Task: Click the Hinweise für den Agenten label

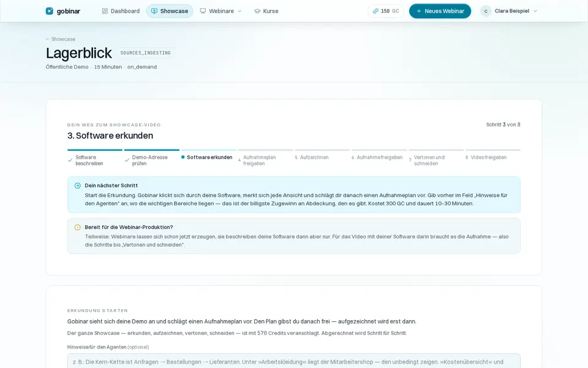Action: point(108,347)
